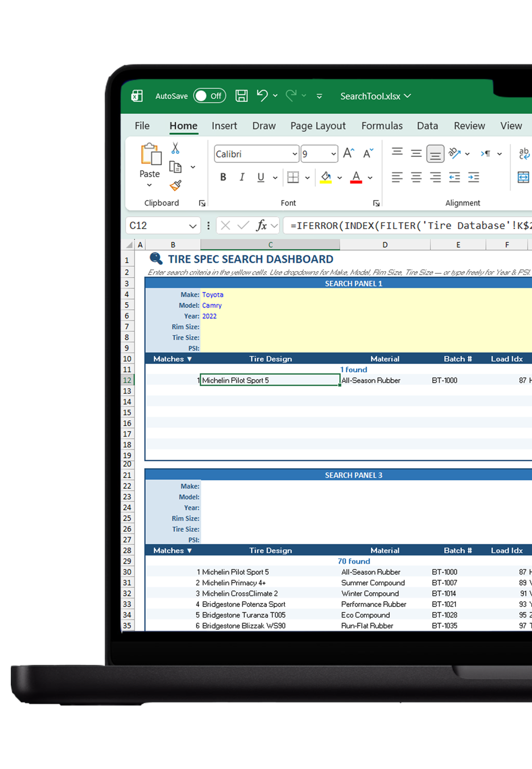532x769 pixels.
Task: Click the Save icon in the Quick Access Toolbar
Action: point(241,96)
